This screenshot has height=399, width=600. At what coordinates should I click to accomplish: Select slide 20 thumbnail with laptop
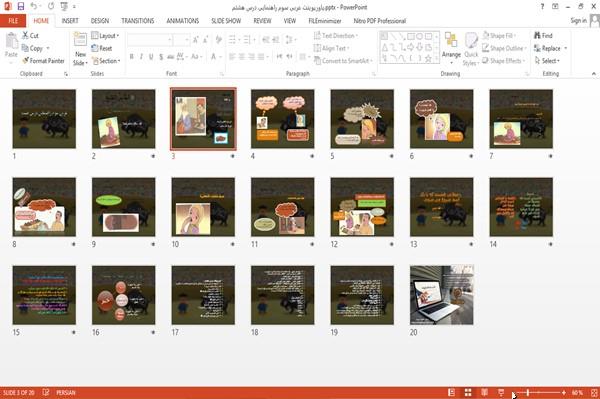(442, 295)
